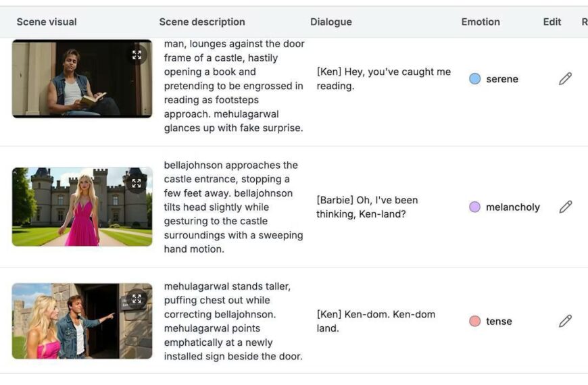Image resolution: width=588 pixels, height=385 pixels.
Task: Open fullscreen view of Ken pointing scene
Action: click(x=137, y=299)
